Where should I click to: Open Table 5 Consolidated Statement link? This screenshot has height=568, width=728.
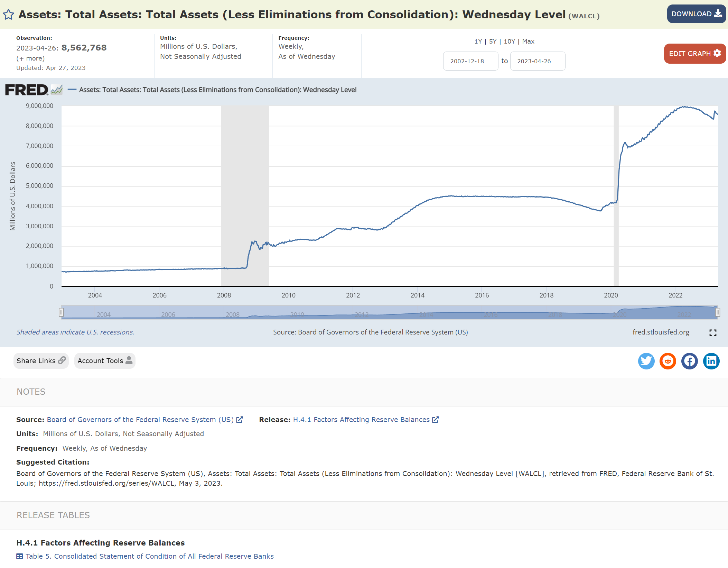tap(149, 556)
